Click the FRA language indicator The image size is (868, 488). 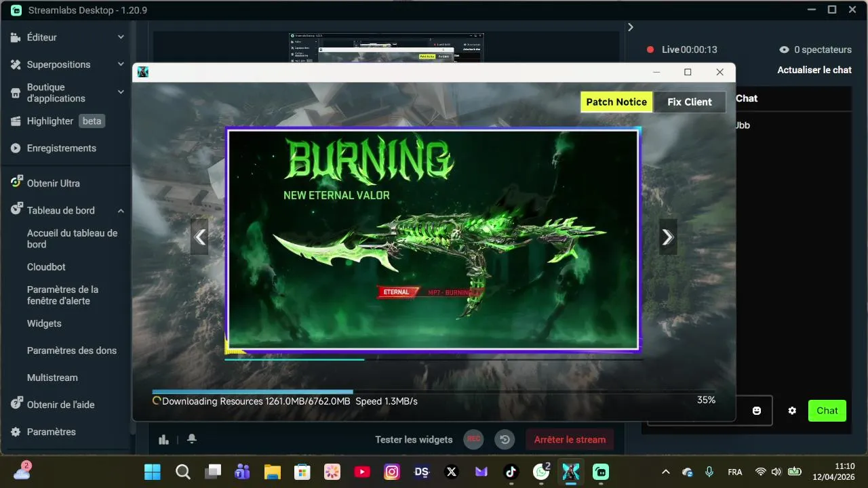pos(734,472)
